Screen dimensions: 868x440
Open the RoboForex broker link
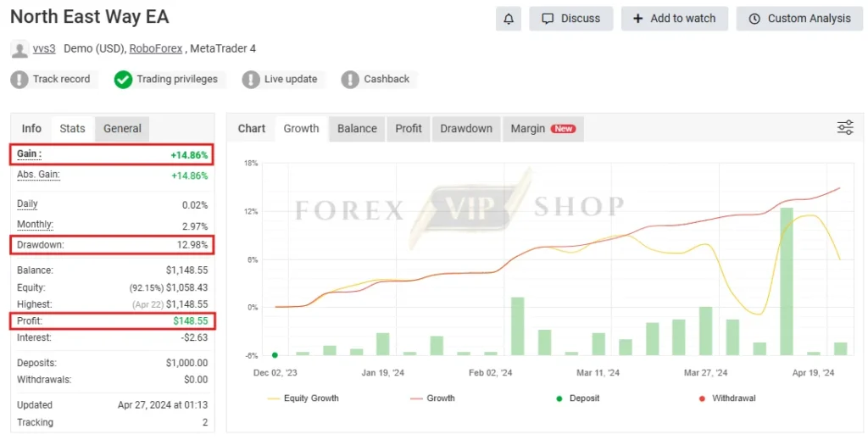tap(156, 48)
